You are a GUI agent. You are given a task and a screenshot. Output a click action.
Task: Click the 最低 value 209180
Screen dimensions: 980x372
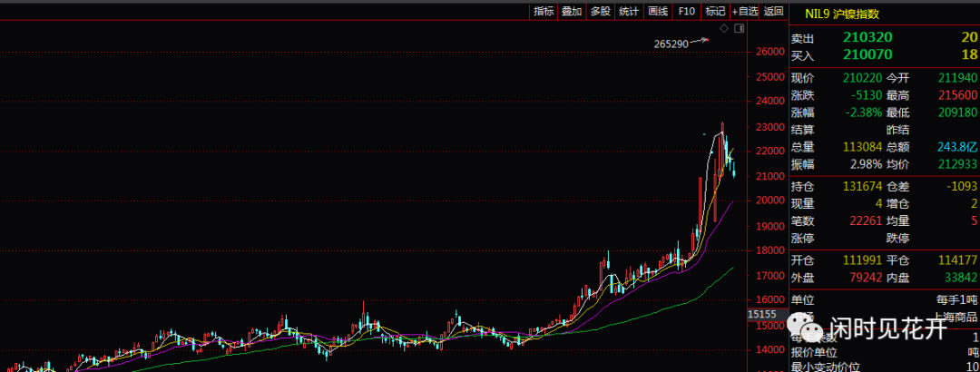pyautogui.click(x=959, y=113)
